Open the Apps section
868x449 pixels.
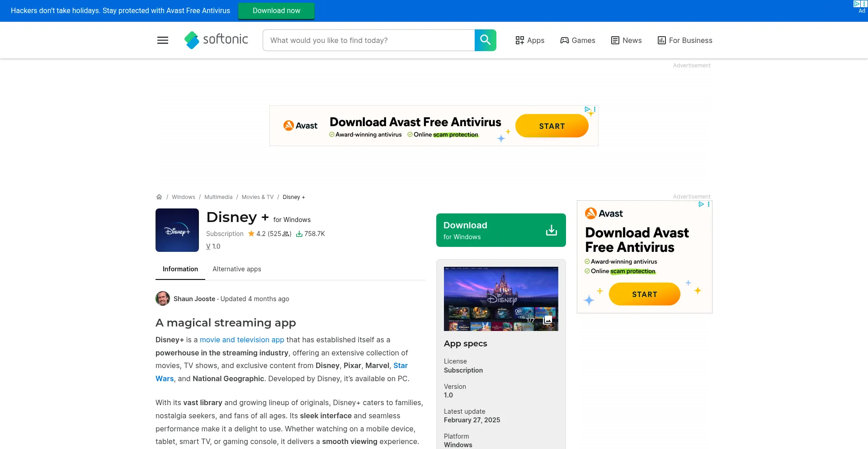point(530,40)
